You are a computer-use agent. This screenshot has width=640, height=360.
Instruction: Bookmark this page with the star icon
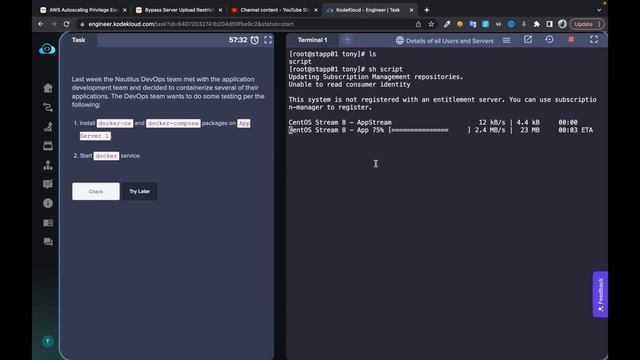(431, 24)
